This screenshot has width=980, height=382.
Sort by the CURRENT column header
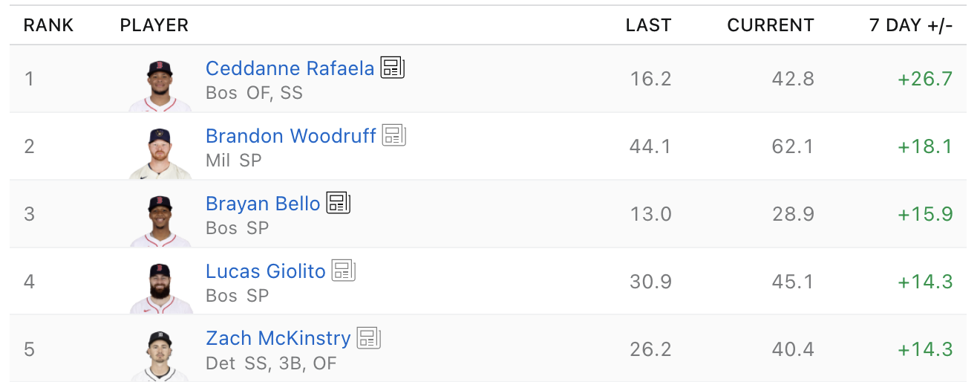pyautogui.click(x=770, y=25)
